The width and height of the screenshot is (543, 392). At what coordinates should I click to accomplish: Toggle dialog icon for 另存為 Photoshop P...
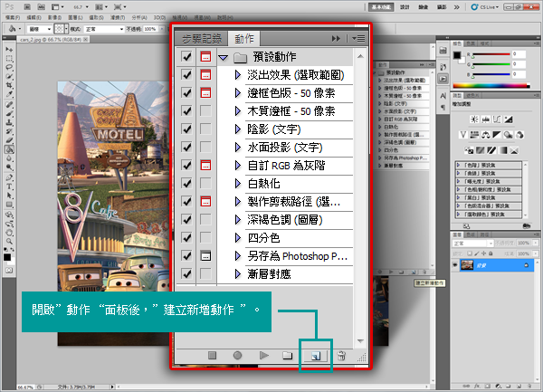(205, 256)
